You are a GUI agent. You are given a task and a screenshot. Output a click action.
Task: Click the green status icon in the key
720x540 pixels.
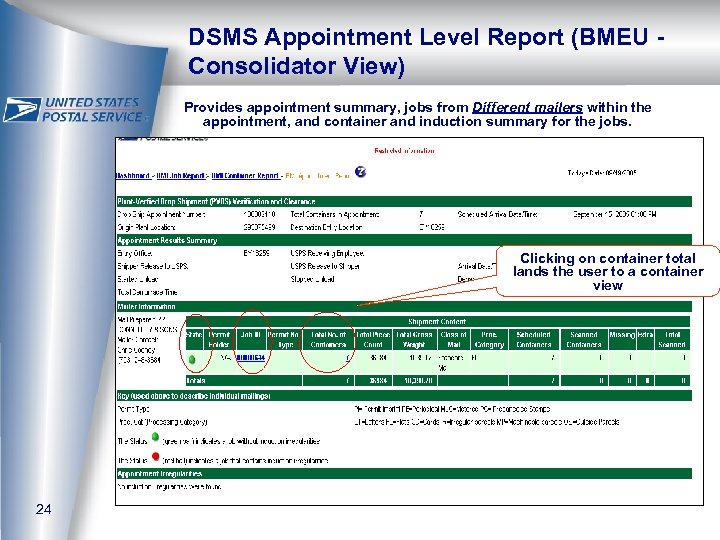click(x=155, y=437)
